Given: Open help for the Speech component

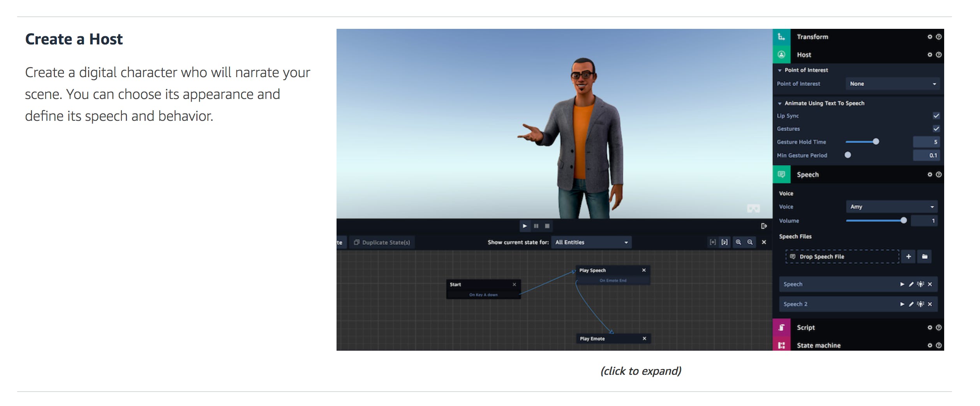Looking at the screenshot, I should [x=939, y=175].
